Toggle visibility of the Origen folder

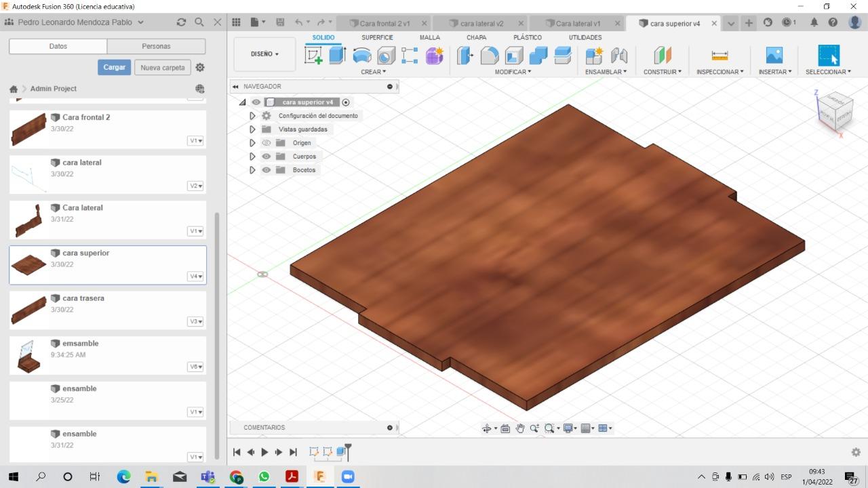[x=267, y=143]
